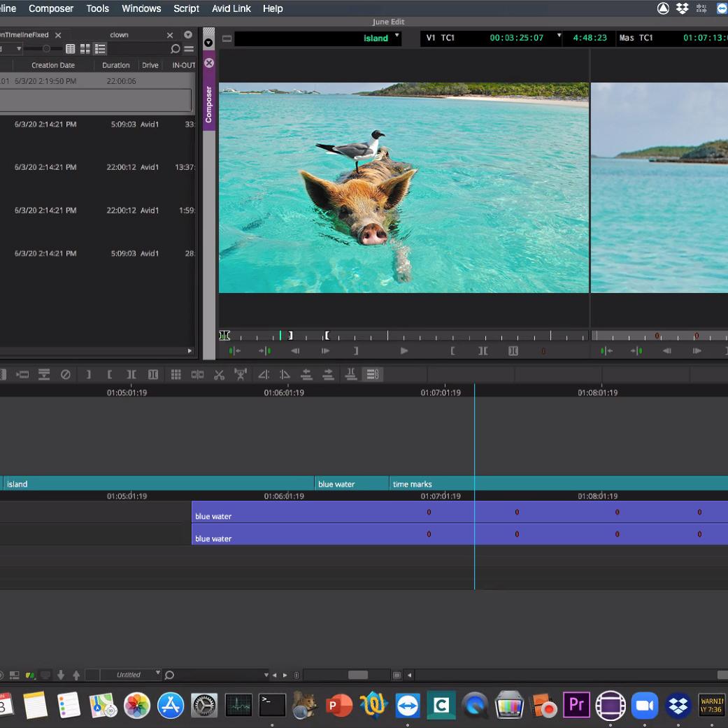The width and height of the screenshot is (728, 728).
Task: Switch bin to Text view icon
Action: (x=71, y=49)
